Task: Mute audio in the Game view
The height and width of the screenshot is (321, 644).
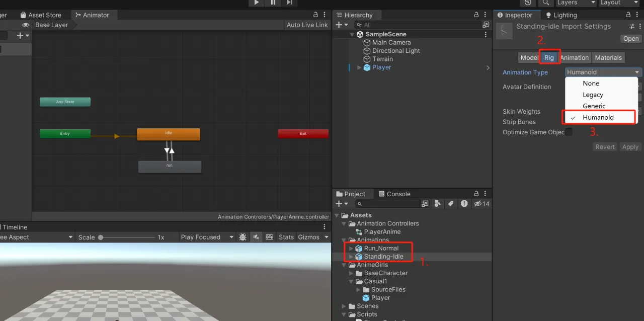Action: (x=256, y=236)
